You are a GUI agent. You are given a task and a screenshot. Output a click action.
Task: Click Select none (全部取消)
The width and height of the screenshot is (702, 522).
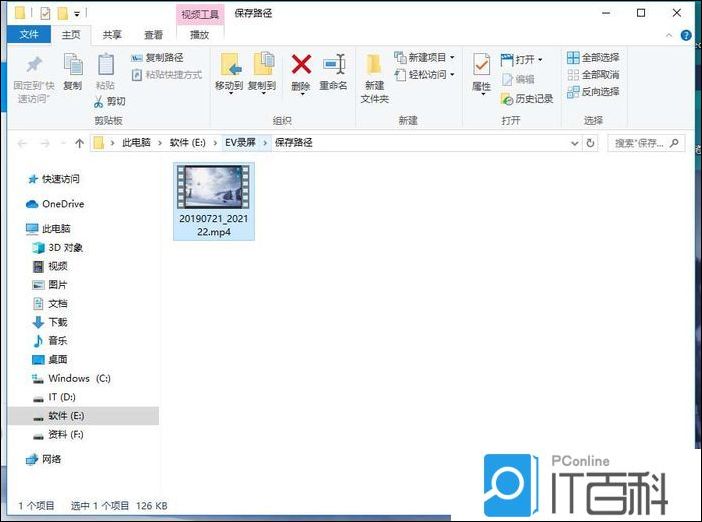point(593,75)
